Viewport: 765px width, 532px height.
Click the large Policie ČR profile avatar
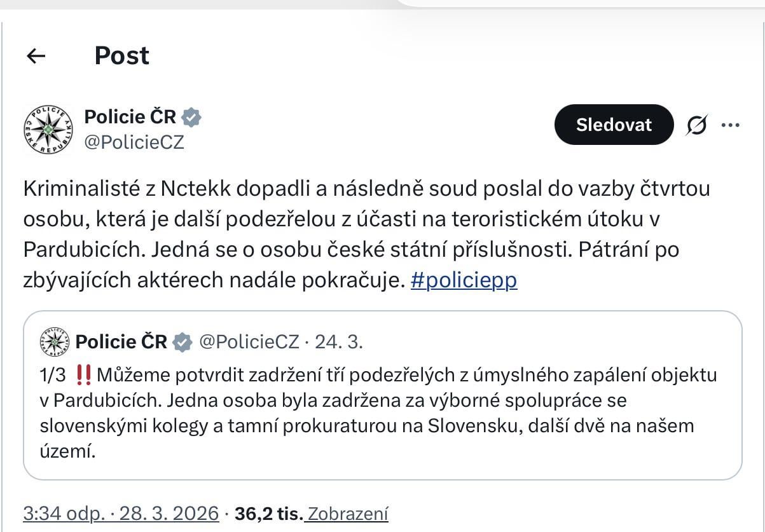pos(48,130)
